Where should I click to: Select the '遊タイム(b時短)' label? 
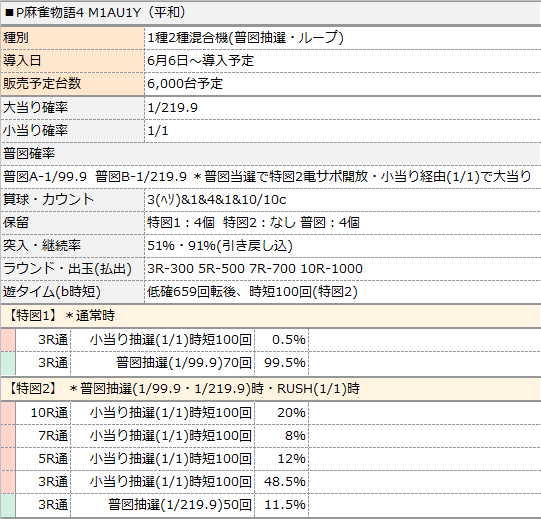tap(52, 292)
